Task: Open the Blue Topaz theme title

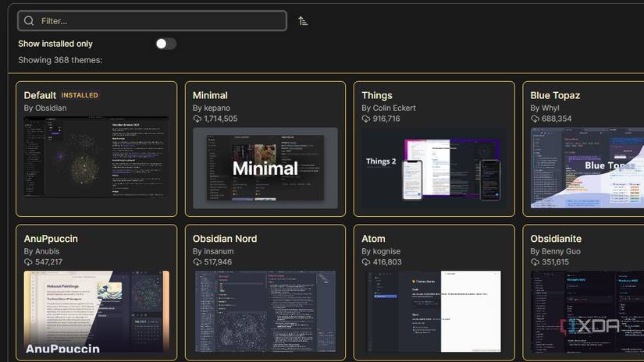Action: 555,95
